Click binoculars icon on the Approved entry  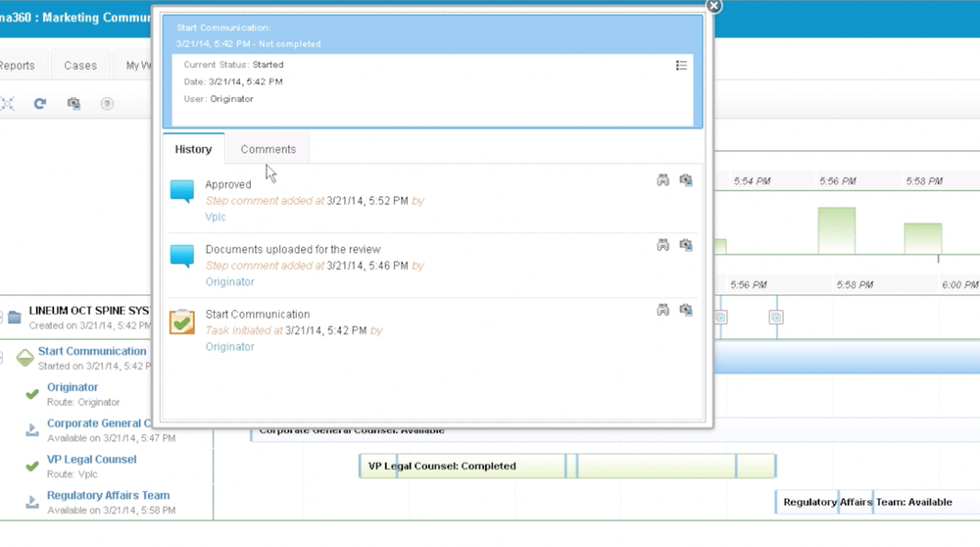663,180
